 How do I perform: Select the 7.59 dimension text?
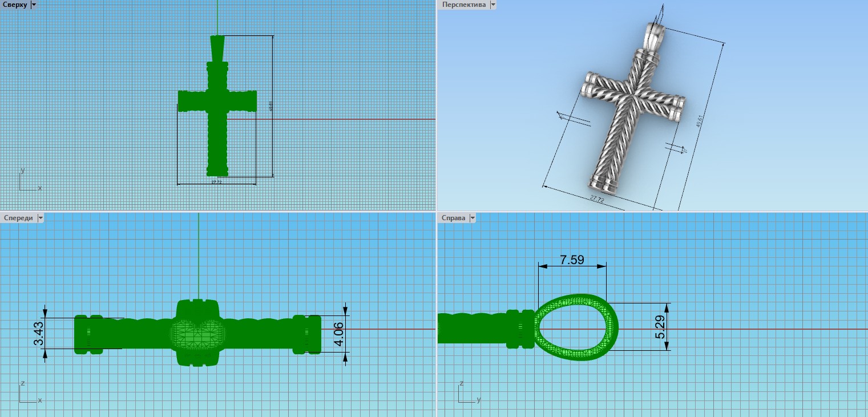click(x=572, y=260)
